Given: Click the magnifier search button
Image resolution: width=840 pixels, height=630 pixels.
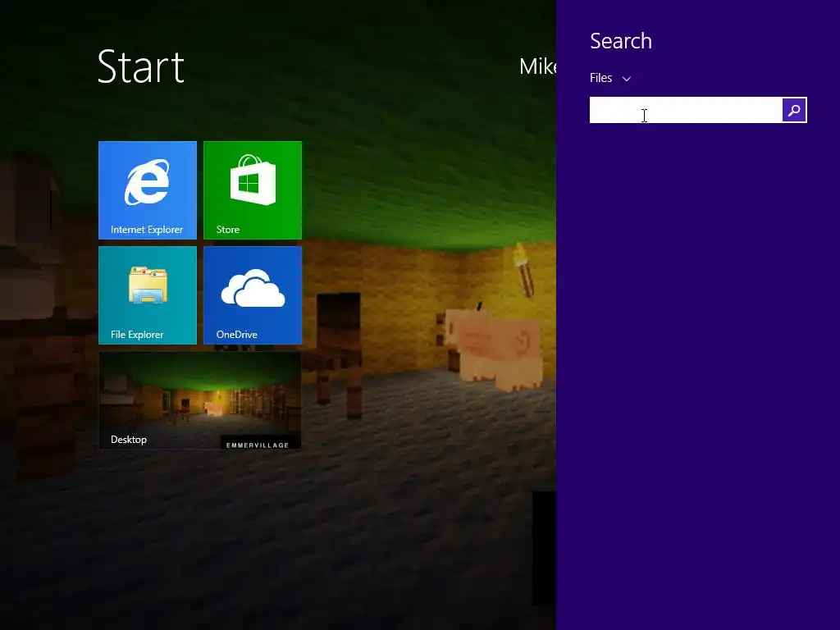Looking at the screenshot, I should (794, 110).
